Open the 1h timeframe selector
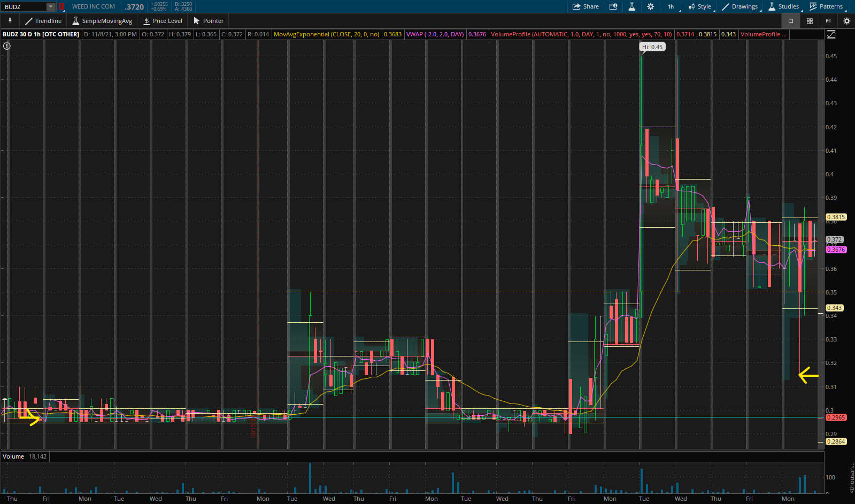This screenshot has width=855, height=504. click(x=671, y=6)
